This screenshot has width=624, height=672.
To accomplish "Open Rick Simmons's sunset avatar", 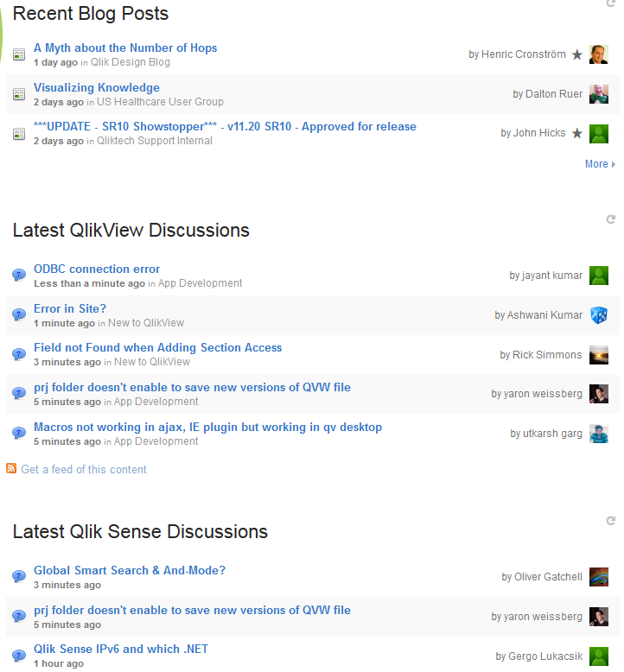I will 599,355.
